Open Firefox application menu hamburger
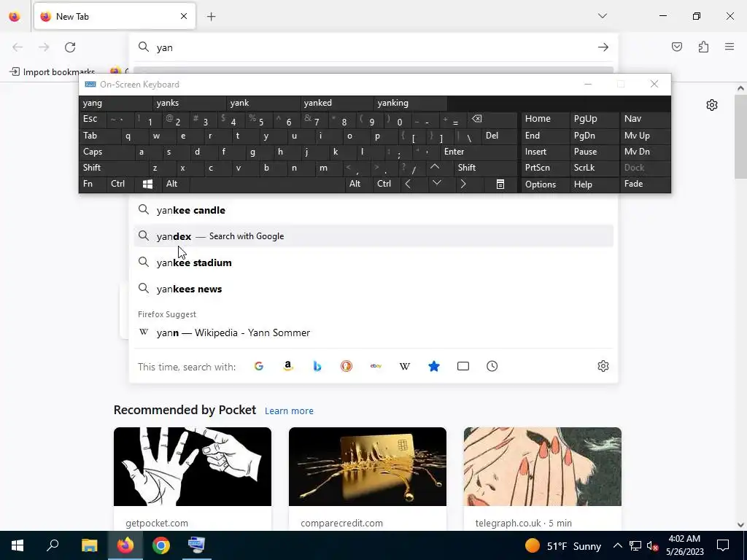This screenshot has height=560, width=747. click(x=729, y=47)
